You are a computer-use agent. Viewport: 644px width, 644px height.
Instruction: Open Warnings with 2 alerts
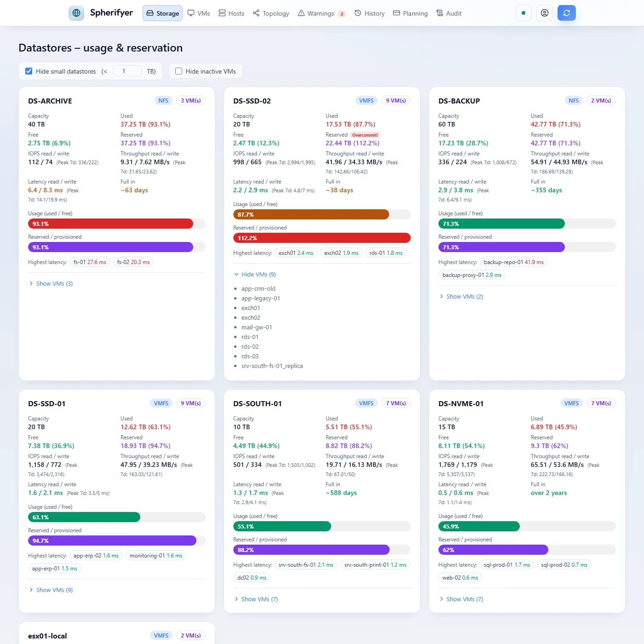[x=322, y=13]
